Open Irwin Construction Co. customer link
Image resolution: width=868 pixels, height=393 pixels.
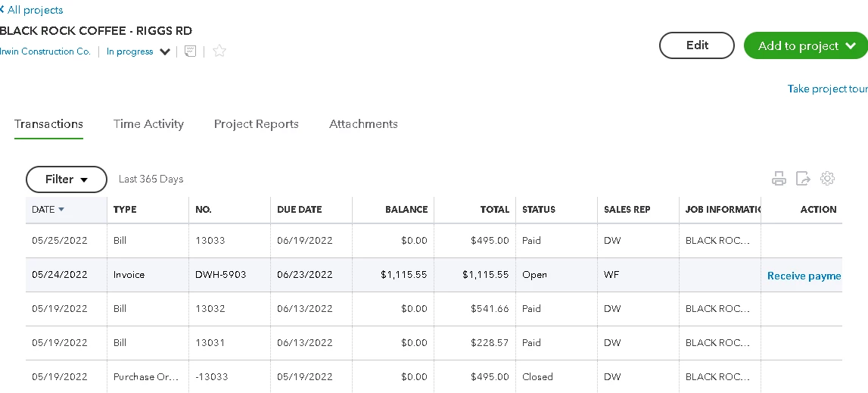(x=45, y=51)
